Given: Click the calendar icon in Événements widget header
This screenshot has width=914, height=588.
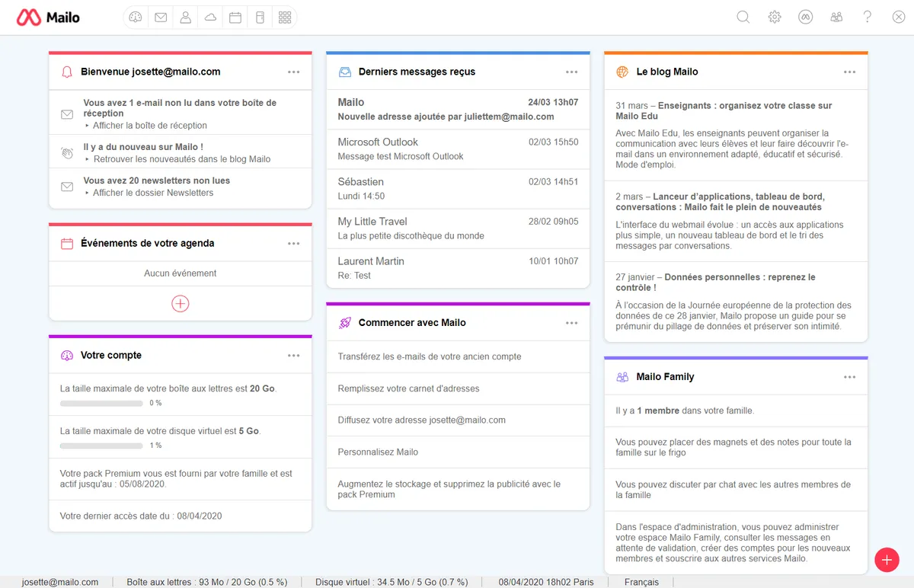Looking at the screenshot, I should (66, 244).
